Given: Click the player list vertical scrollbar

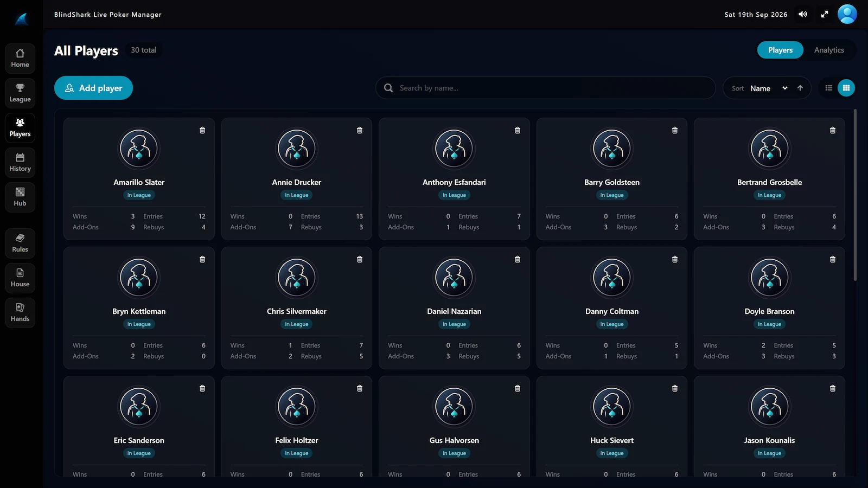Looking at the screenshot, I should tap(856, 195).
